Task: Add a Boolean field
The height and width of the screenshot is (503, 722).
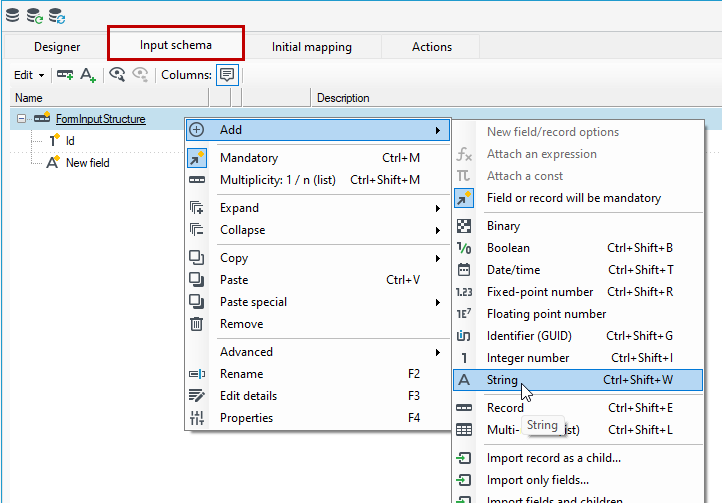Action: click(x=578, y=248)
